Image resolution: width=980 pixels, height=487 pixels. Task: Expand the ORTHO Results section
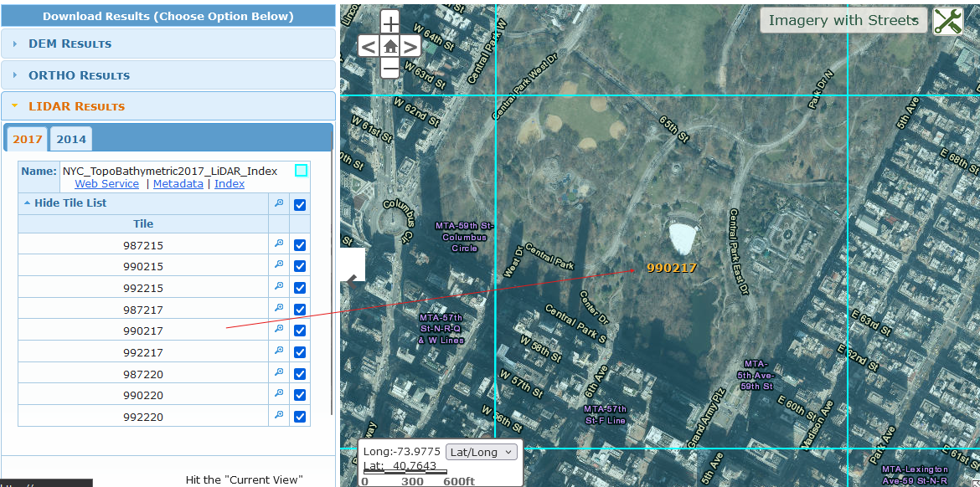click(x=79, y=75)
